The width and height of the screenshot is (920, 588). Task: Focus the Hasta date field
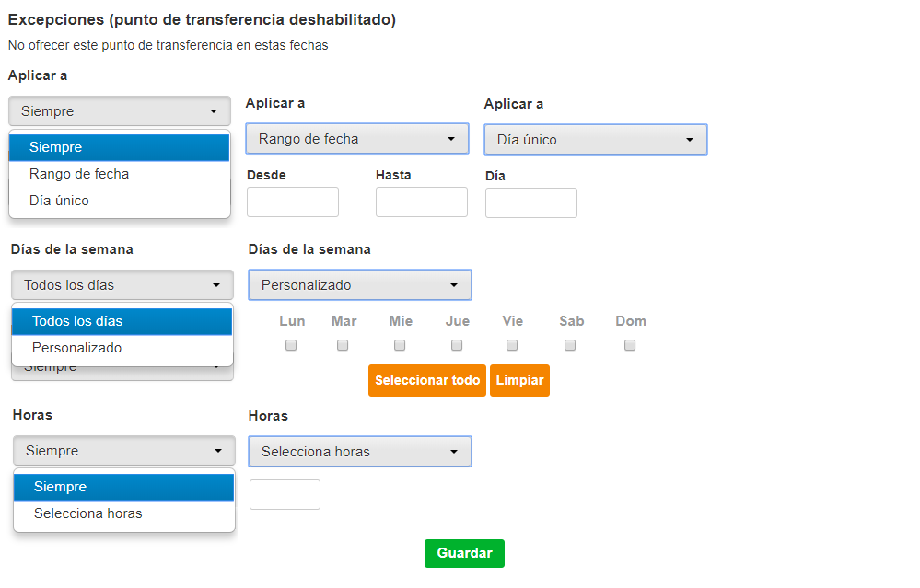tap(422, 202)
